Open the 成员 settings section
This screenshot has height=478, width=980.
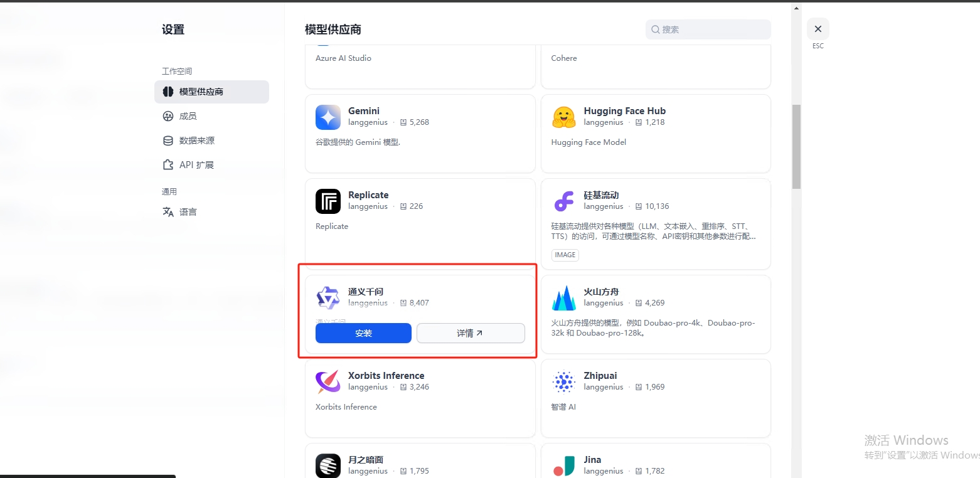[211, 116]
